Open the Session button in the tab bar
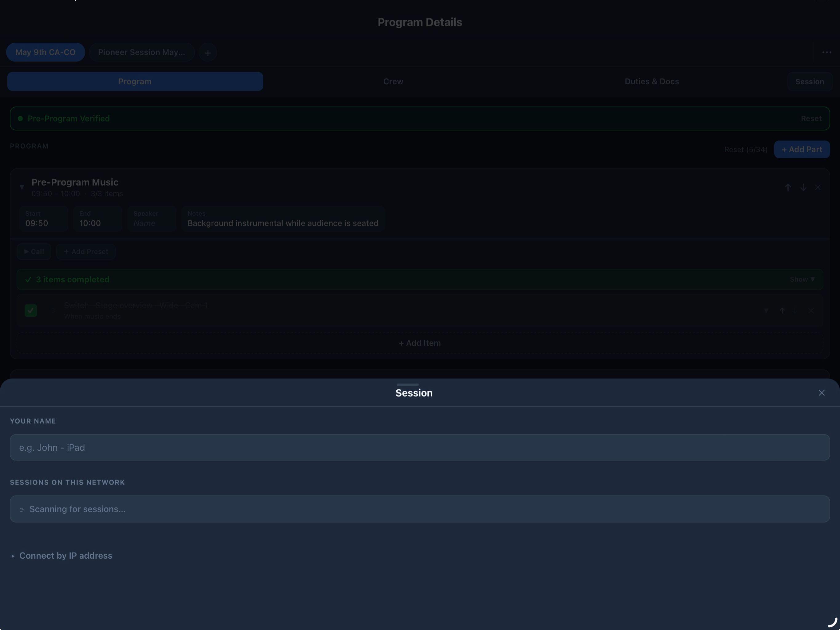Viewport: 840px width, 630px height. 810,81
